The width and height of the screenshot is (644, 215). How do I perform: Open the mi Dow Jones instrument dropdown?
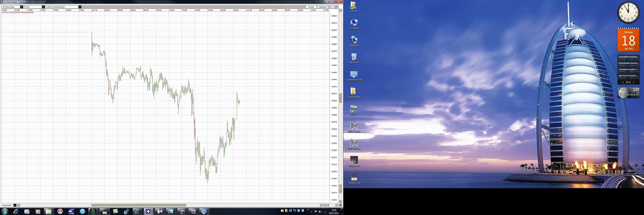[x=21, y=7]
